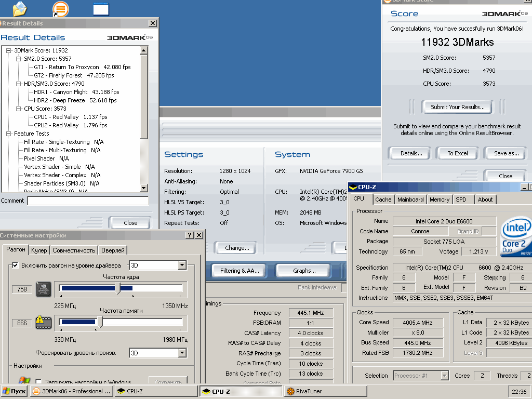532x399 pixels.
Task: Open the Processor #1 selection dropdown
Action: click(x=444, y=376)
